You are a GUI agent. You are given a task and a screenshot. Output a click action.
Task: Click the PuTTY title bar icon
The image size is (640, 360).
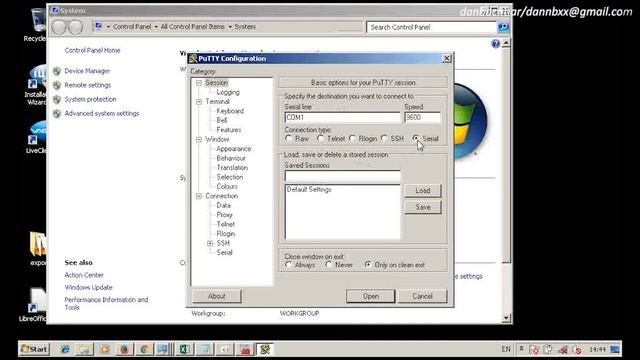point(193,58)
